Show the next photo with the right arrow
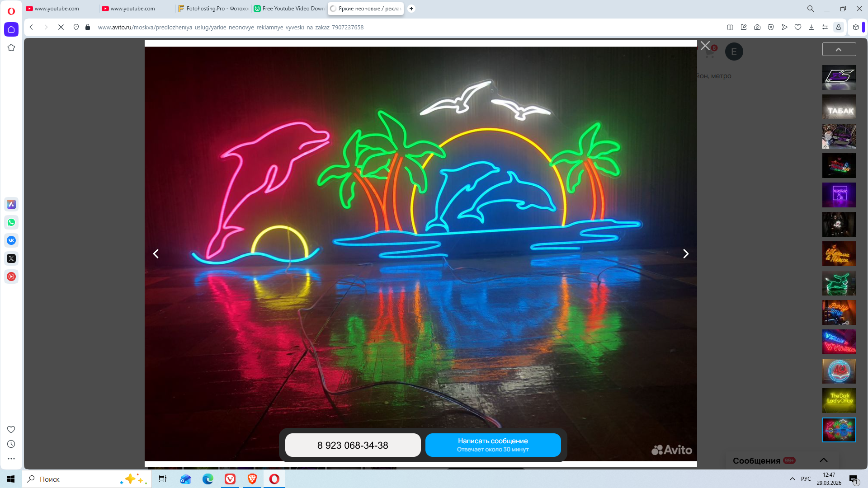Image resolution: width=868 pixels, height=488 pixels. click(685, 254)
